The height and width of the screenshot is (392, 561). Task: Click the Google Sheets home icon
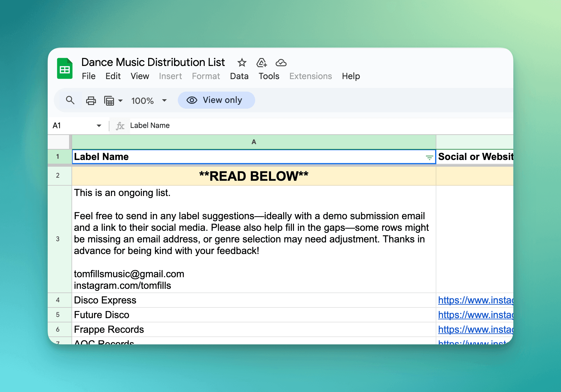[x=65, y=69]
